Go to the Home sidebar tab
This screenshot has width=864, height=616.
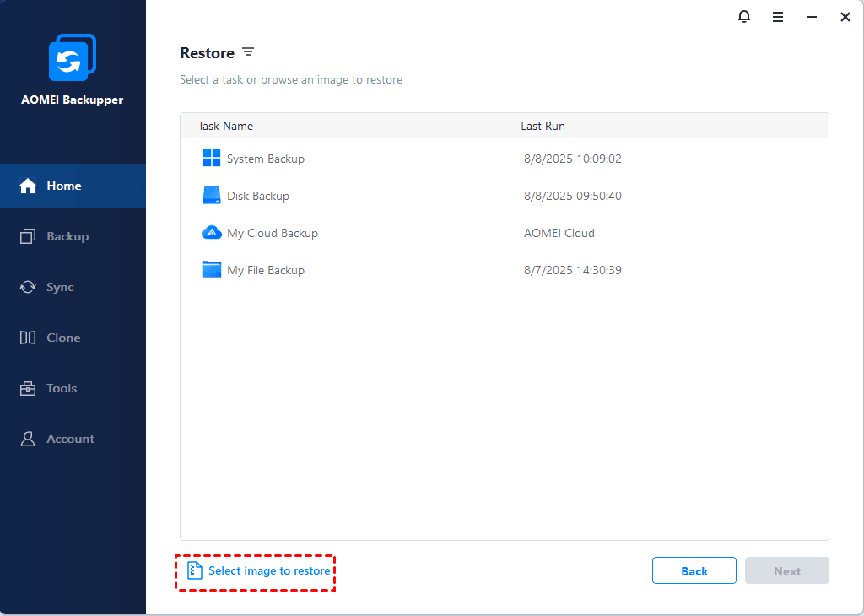pyautogui.click(x=73, y=186)
